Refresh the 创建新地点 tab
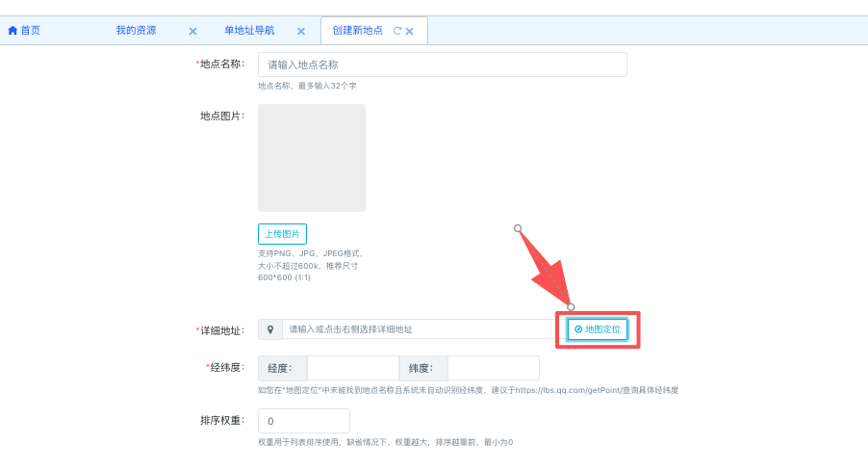868x471 pixels. (396, 31)
